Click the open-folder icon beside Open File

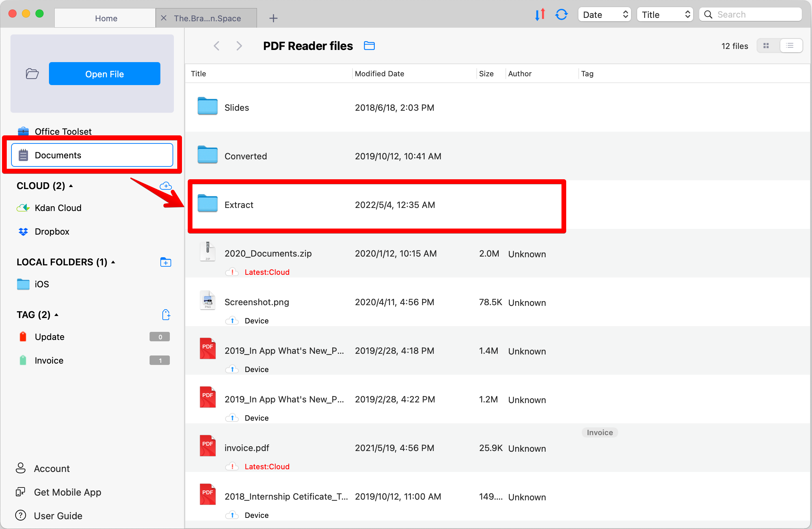(32, 74)
